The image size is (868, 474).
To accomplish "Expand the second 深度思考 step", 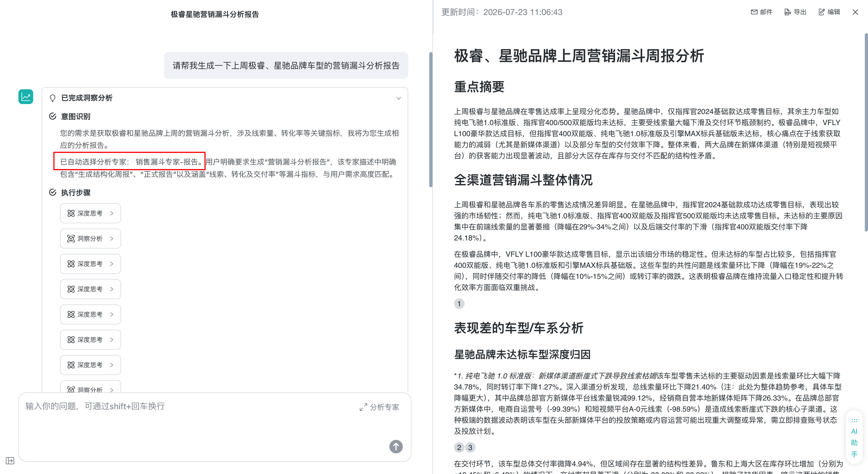I will (x=90, y=264).
